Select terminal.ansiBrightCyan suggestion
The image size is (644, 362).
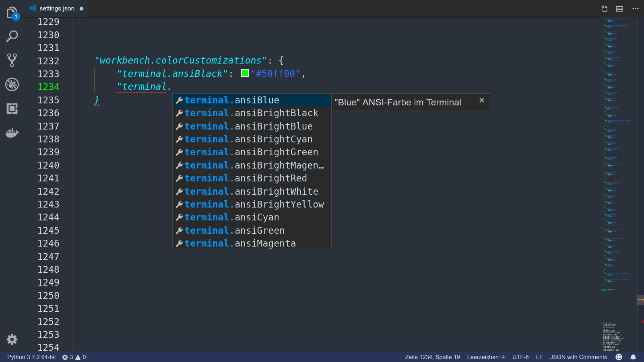point(252,139)
